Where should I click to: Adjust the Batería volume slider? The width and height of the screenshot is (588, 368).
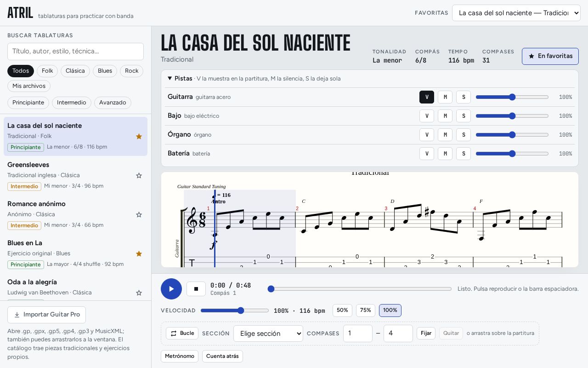tap(512, 154)
